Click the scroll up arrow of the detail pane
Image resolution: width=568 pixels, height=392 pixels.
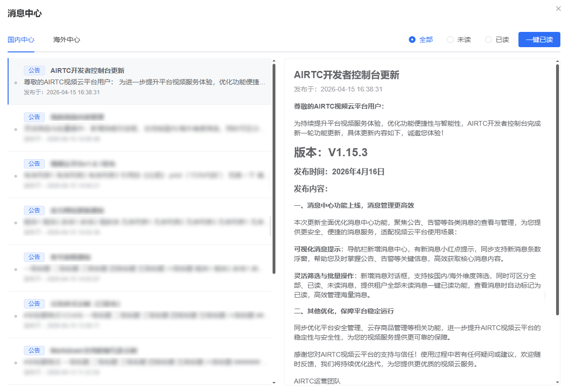pyautogui.click(x=558, y=61)
